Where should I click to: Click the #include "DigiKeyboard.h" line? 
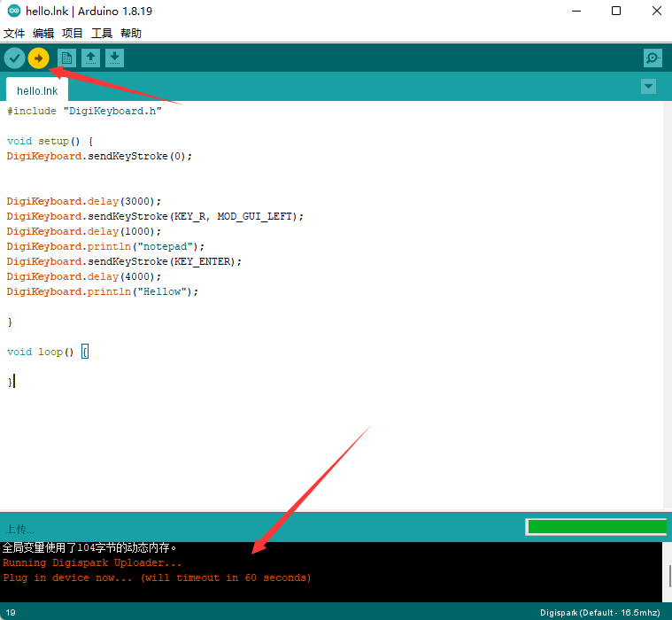coord(84,111)
